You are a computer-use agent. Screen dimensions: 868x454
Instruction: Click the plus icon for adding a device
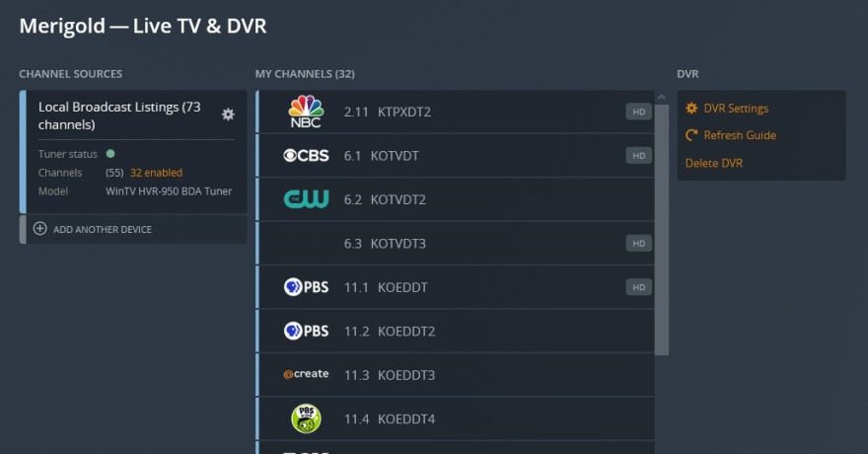(x=40, y=229)
